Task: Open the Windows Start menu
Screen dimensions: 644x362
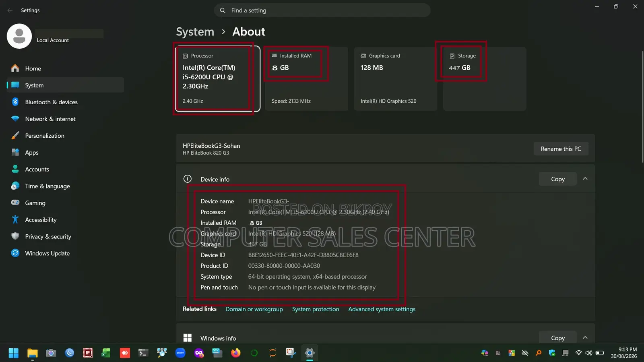Action: 13,353
